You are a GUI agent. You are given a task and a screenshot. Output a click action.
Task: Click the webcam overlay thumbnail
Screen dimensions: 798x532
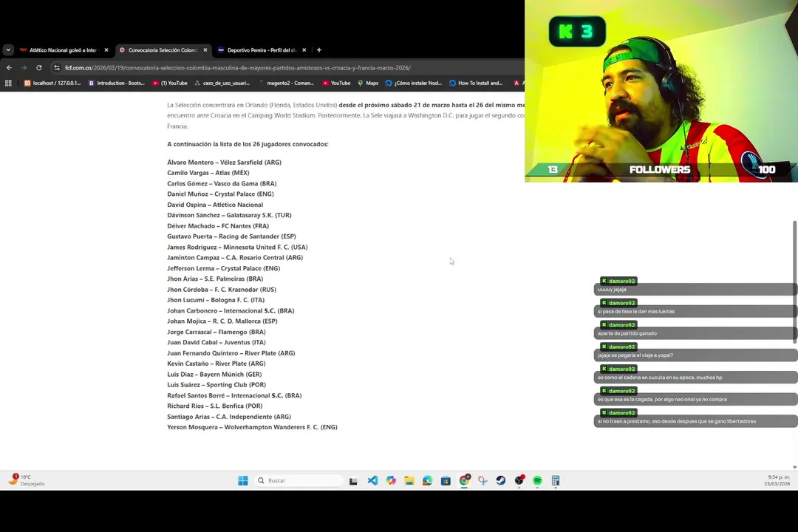pyautogui.click(x=661, y=91)
